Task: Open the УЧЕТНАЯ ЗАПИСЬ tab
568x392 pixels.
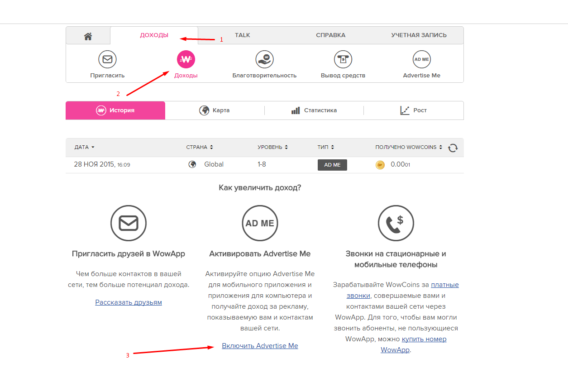Action: pos(419,35)
